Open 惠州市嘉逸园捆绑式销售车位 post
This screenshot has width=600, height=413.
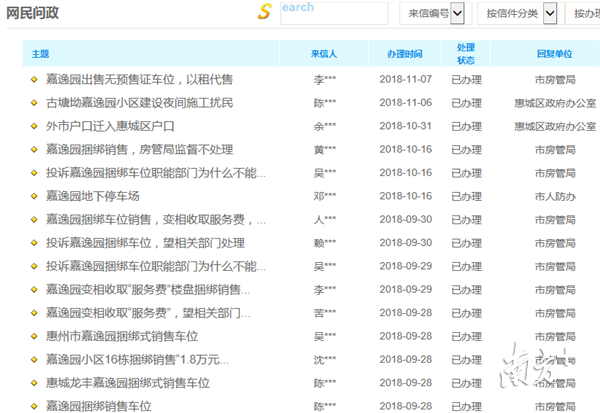tap(122, 336)
